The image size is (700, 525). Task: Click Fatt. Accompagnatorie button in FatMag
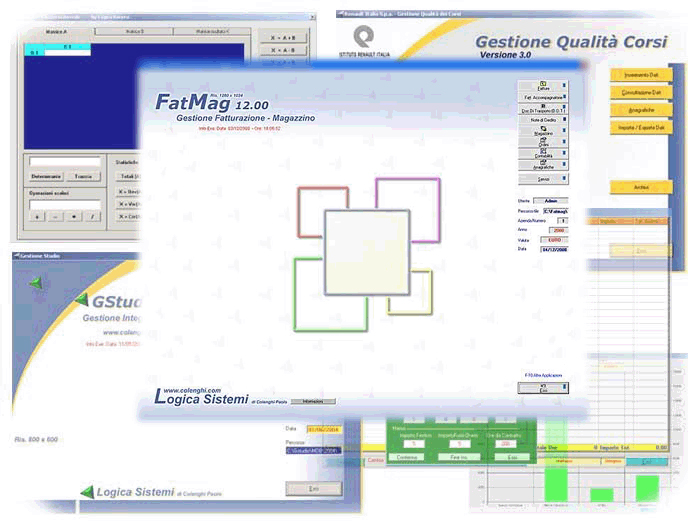543,97
